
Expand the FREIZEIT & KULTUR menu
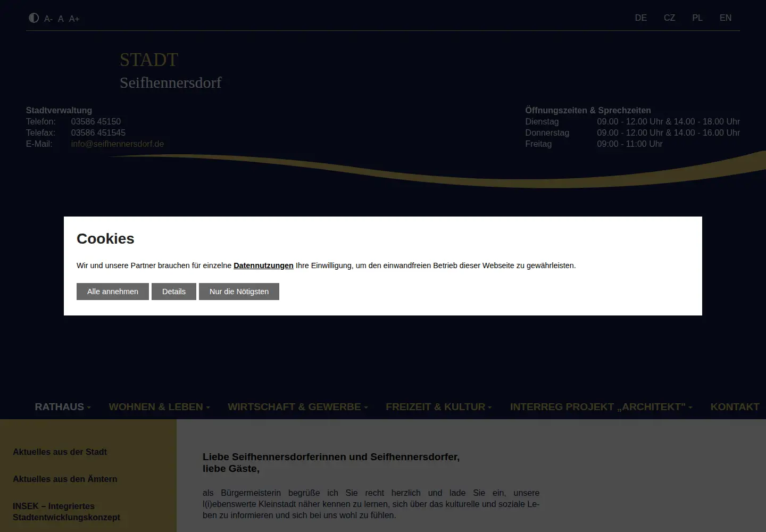(439, 407)
